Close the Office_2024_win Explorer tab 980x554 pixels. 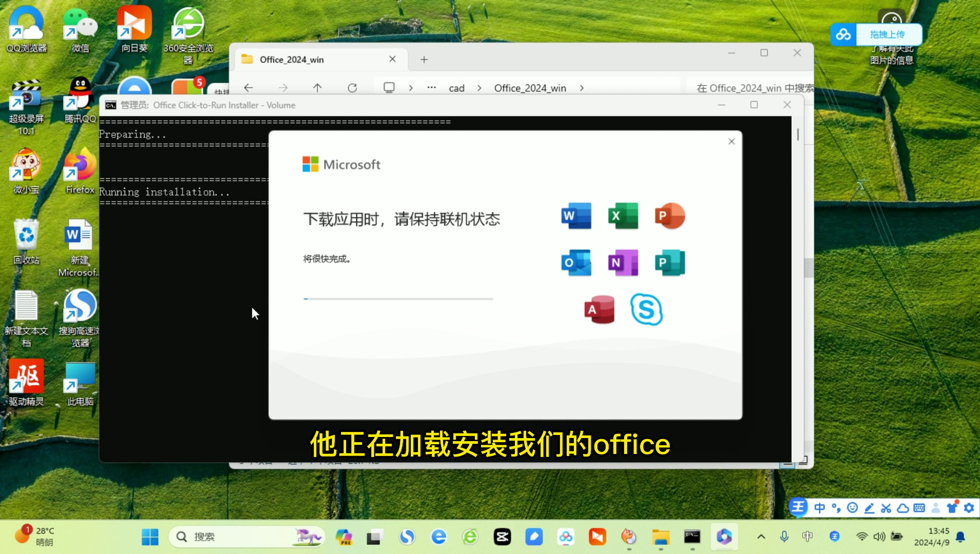coord(392,59)
